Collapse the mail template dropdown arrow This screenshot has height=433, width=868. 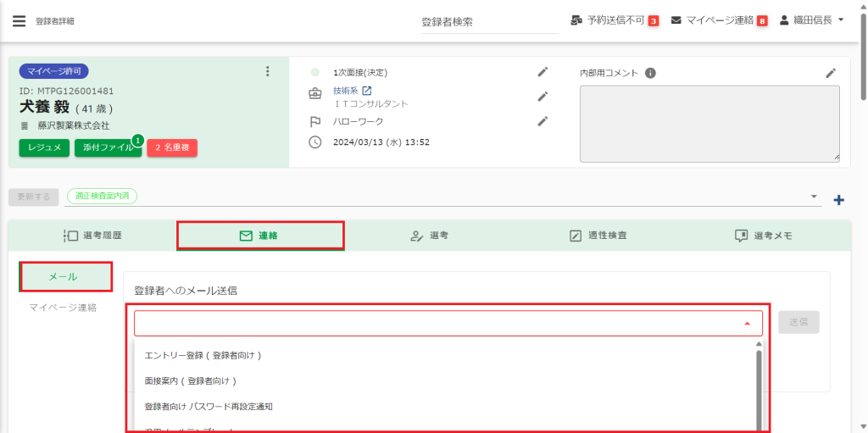[747, 323]
